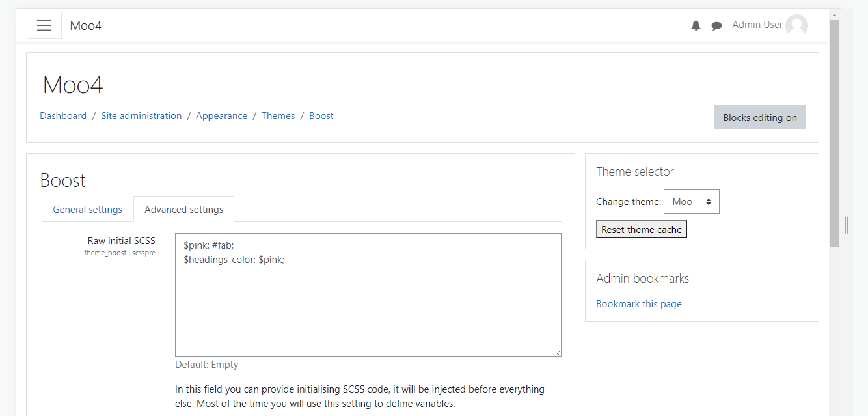Open Site administration breadcrumb

pyautogui.click(x=141, y=116)
